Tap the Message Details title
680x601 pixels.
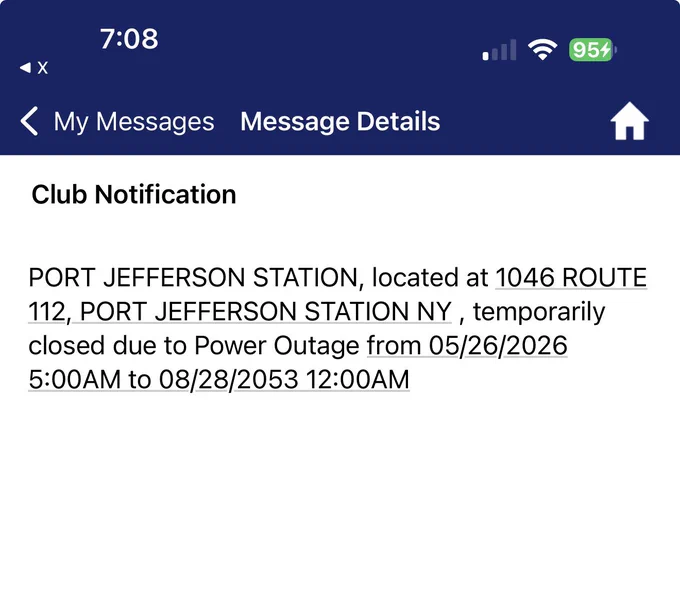(x=340, y=121)
